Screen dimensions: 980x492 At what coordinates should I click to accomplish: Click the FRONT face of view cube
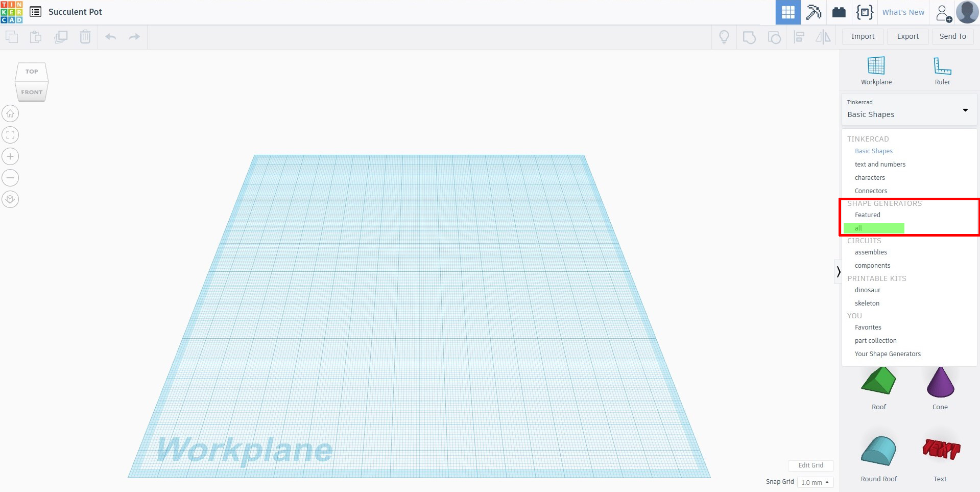(x=32, y=92)
